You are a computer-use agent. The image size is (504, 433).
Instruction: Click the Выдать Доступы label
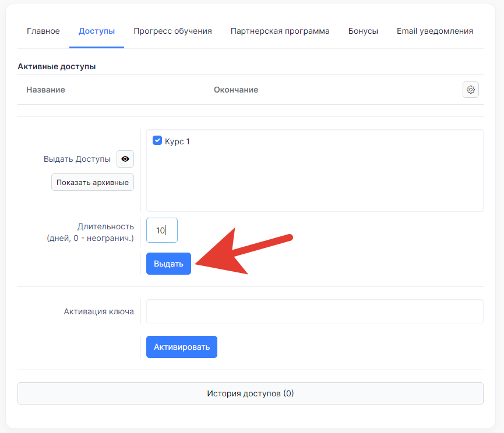pyautogui.click(x=77, y=159)
